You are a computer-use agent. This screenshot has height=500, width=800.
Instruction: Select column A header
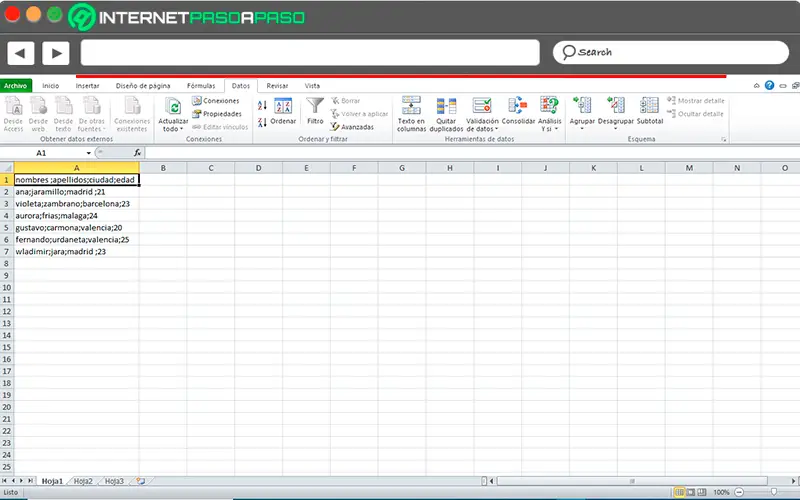click(x=77, y=168)
